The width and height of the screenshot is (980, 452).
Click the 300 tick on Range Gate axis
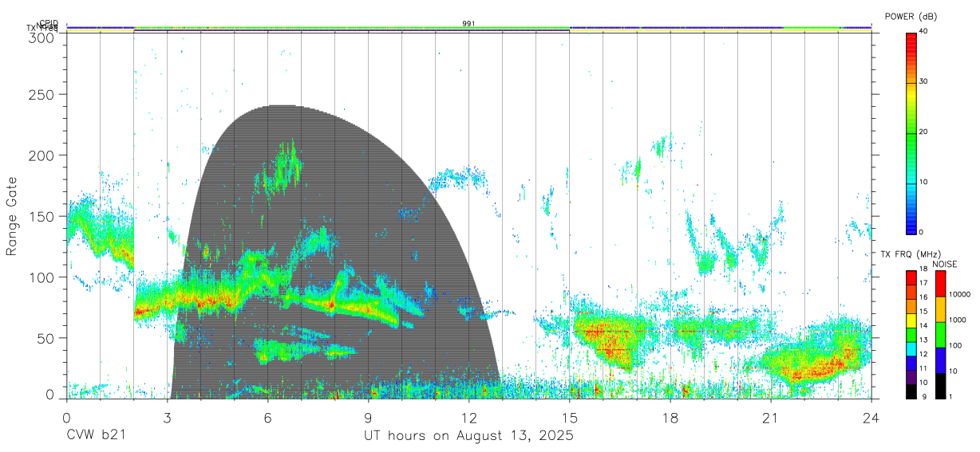(x=41, y=37)
